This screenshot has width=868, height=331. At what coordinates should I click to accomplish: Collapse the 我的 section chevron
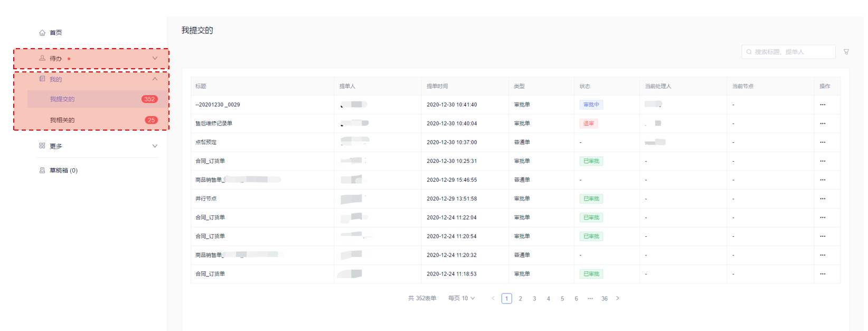[x=155, y=79]
